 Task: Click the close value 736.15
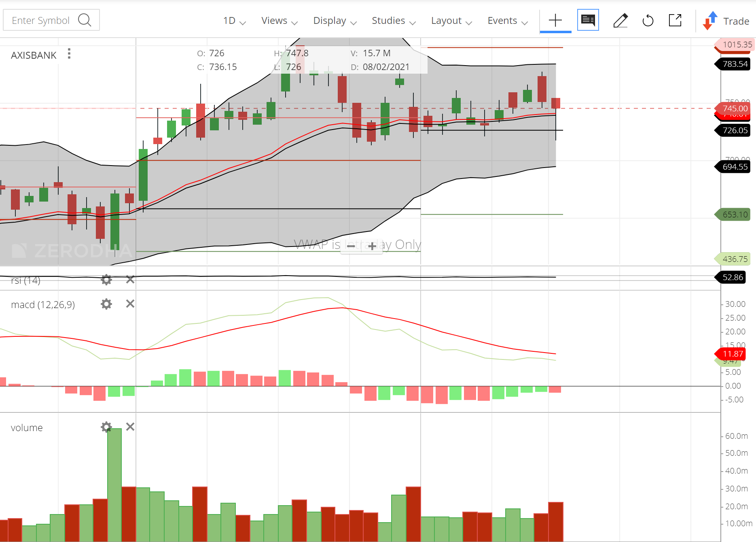click(x=223, y=67)
